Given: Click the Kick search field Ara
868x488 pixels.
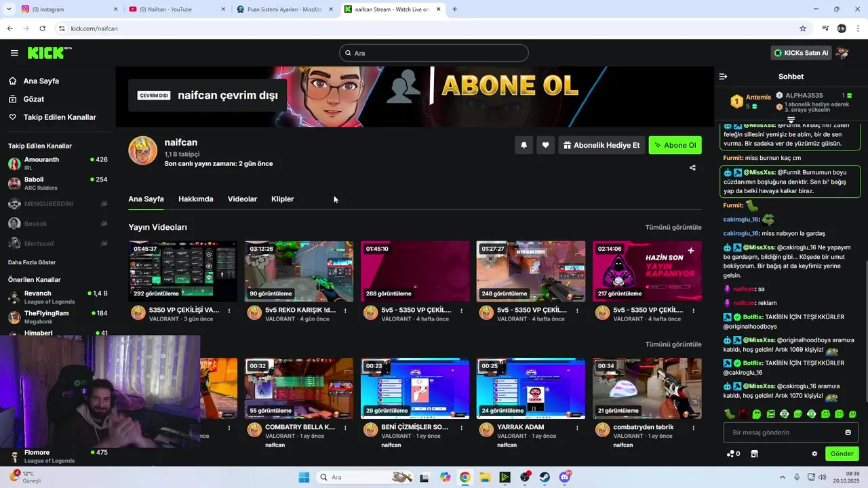Looking at the screenshot, I should click(434, 53).
